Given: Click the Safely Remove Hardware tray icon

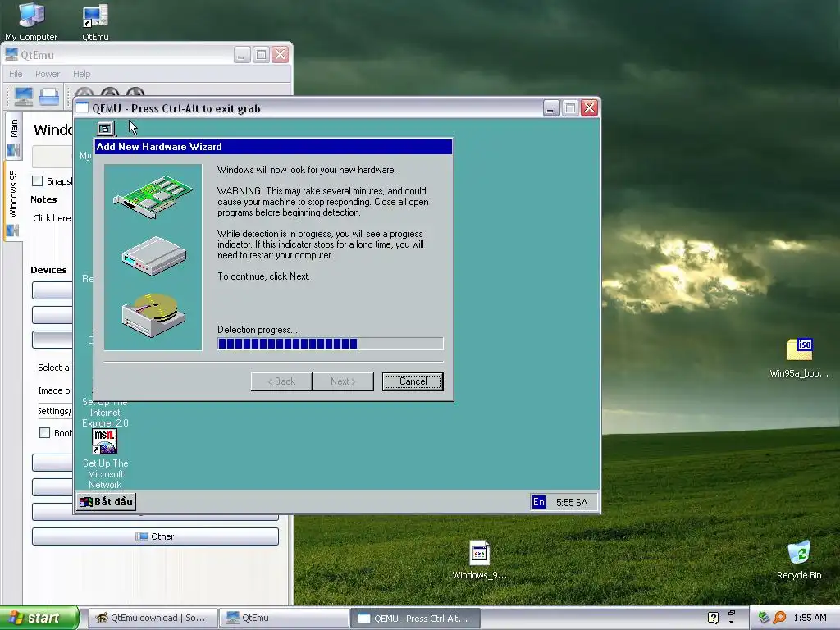Looking at the screenshot, I should coord(764,619).
